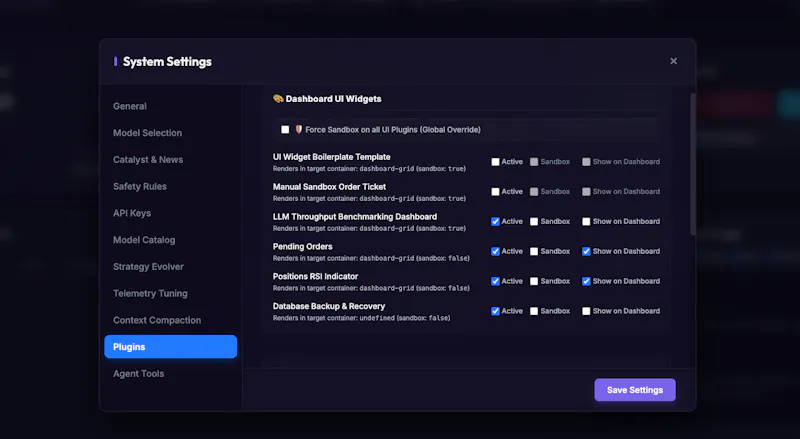Activate Manual Sandbox Order Ticket

point(495,191)
